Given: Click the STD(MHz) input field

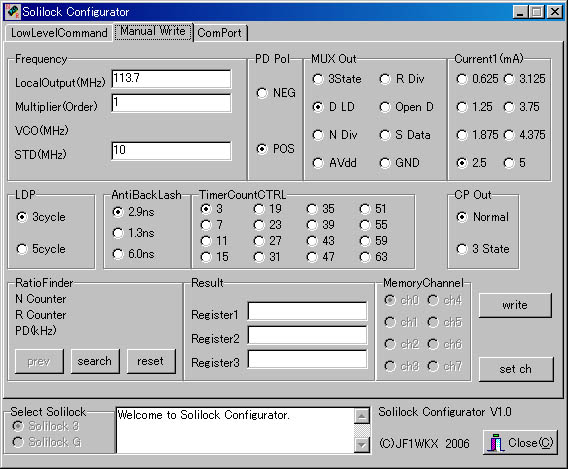Looking at the screenshot, I should [x=171, y=151].
